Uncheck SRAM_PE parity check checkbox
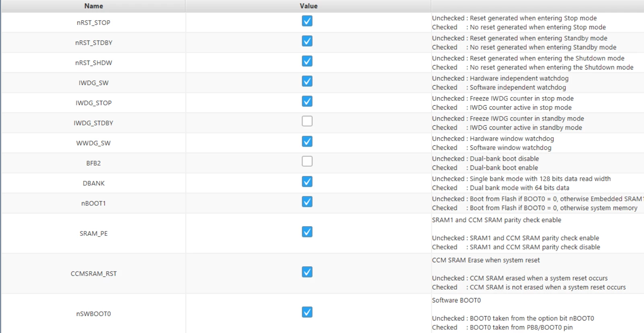The width and height of the screenshot is (644, 333). 307,232
